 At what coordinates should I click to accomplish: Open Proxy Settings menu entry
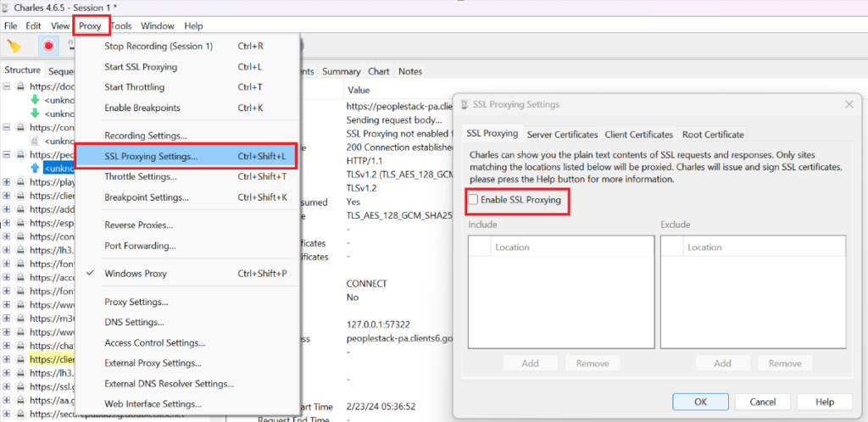[187, 302]
